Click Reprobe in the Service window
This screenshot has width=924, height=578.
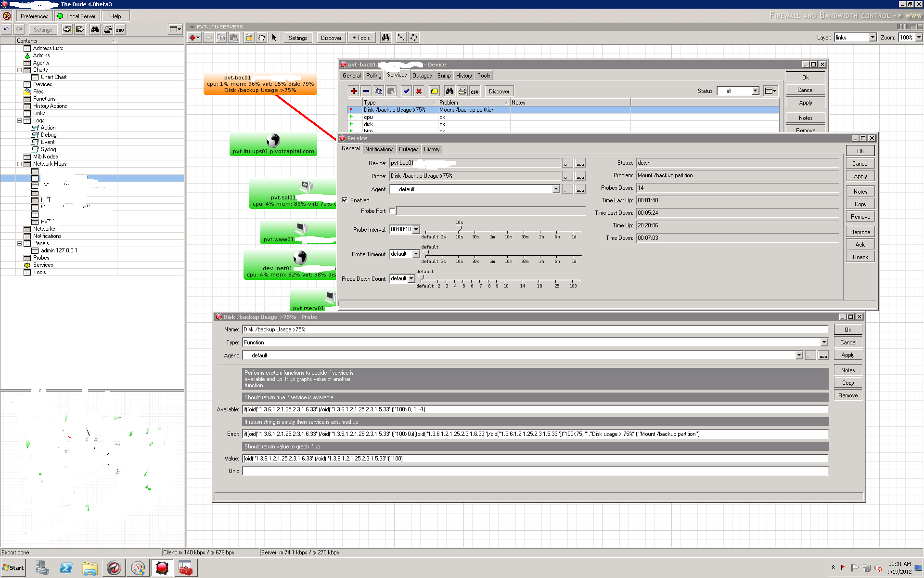(x=860, y=232)
